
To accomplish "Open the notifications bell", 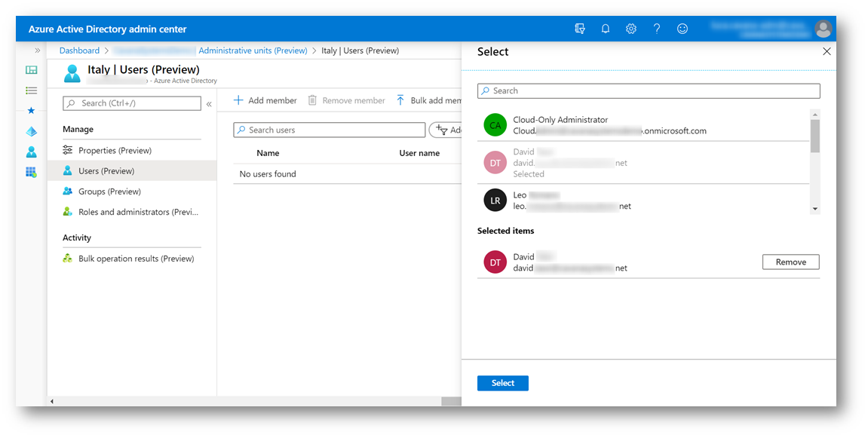I will click(606, 29).
